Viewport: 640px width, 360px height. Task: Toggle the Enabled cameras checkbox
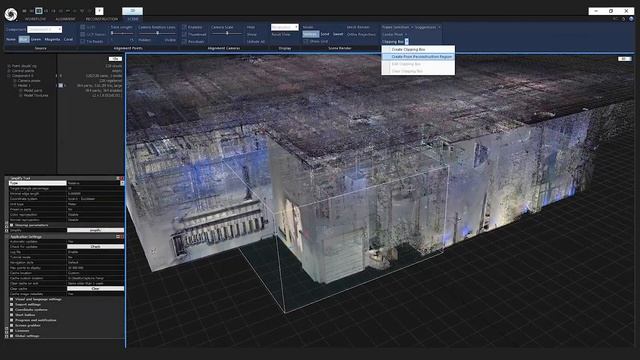click(x=184, y=27)
